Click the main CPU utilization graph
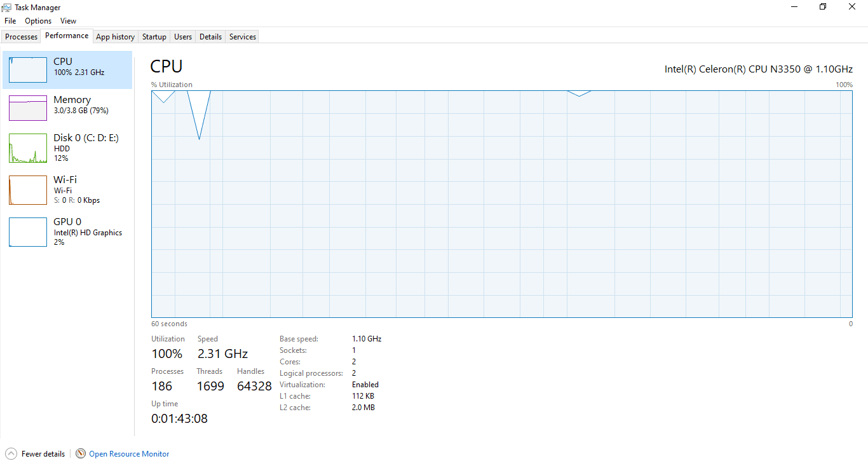Image resolution: width=868 pixels, height=468 pixels. (502, 203)
